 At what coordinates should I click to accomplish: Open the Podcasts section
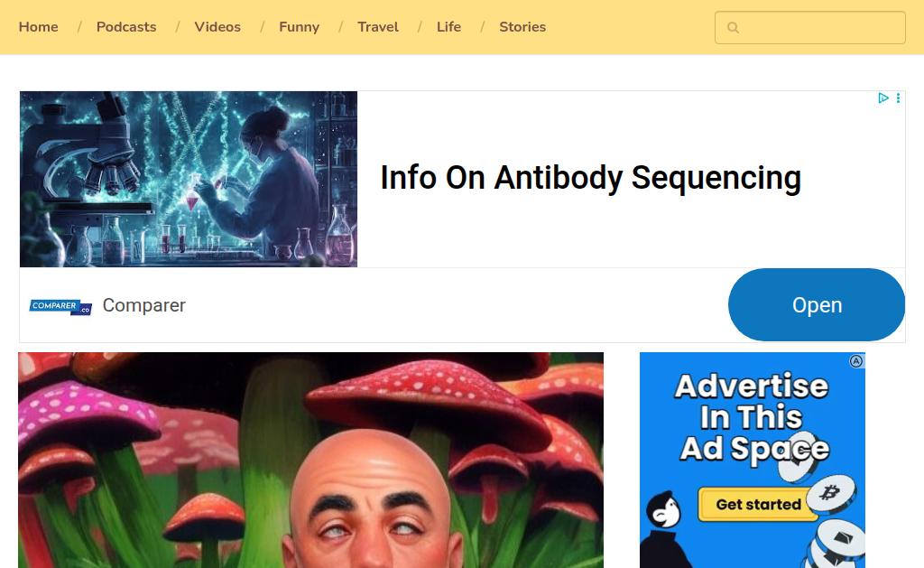126,27
